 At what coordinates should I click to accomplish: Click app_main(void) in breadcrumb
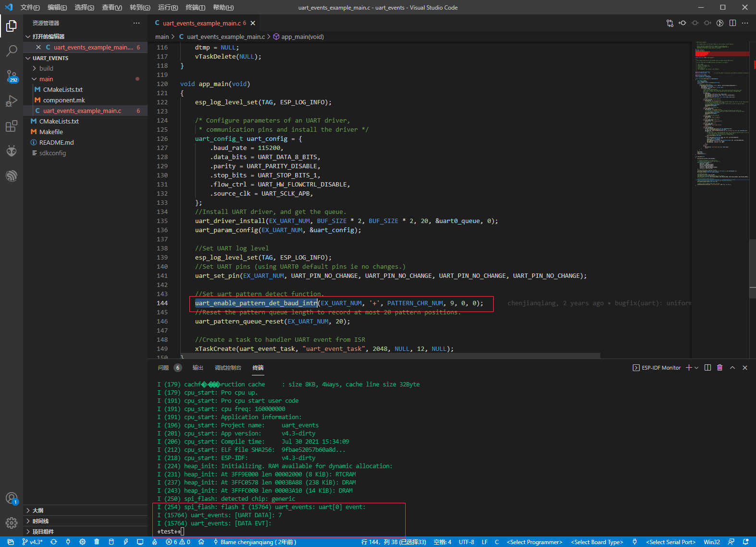coord(298,37)
